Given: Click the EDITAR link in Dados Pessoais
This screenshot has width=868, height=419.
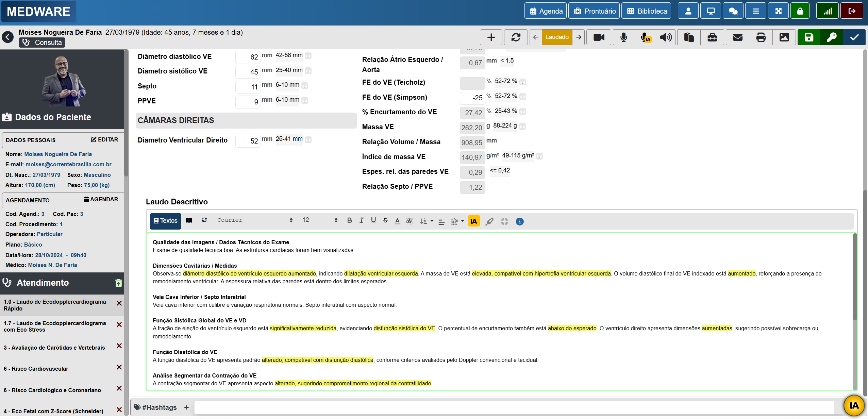Looking at the screenshot, I should pyautogui.click(x=104, y=140).
